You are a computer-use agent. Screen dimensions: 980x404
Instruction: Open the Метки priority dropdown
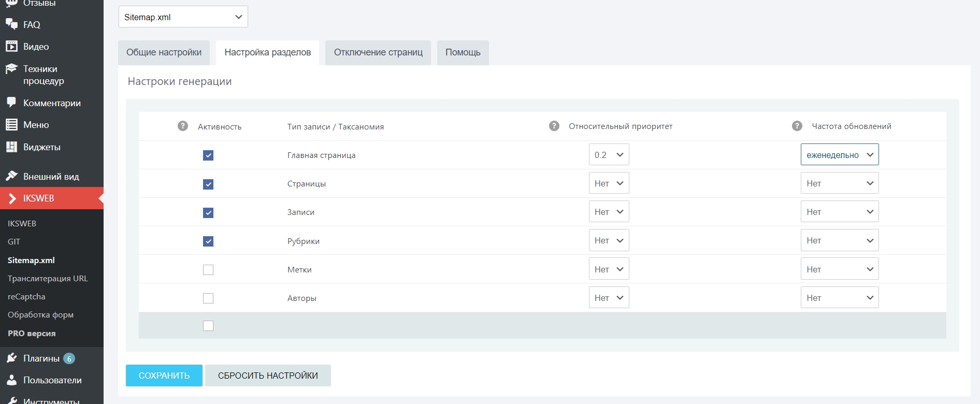pyautogui.click(x=609, y=269)
